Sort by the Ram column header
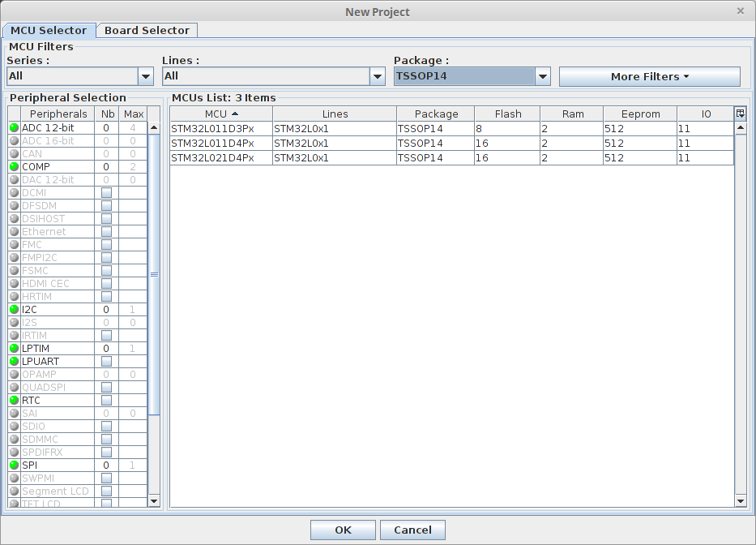This screenshot has width=756, height=545. 572,114
